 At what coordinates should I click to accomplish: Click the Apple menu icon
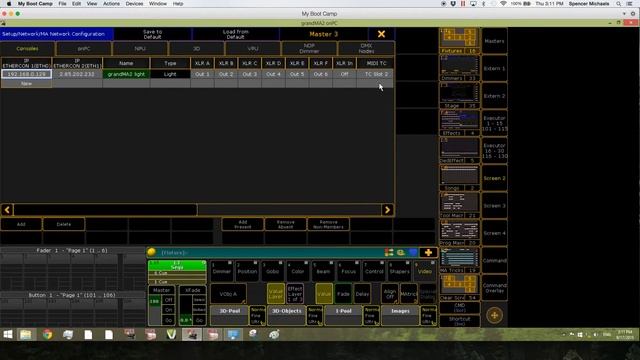9,4
